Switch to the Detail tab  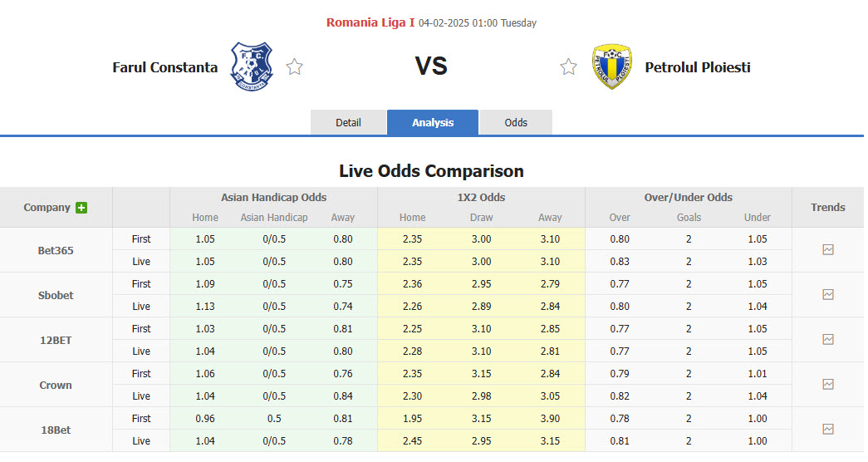[348, 122]
